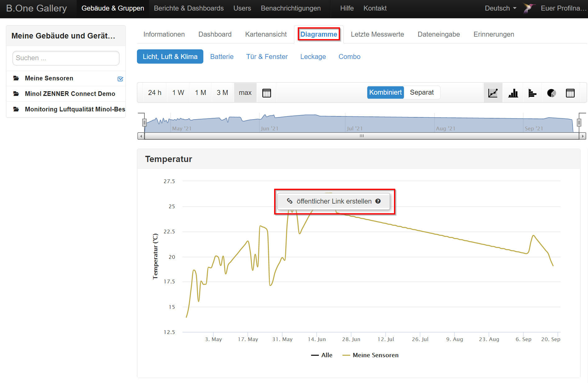Image resolution: width=588 pixels, height=383 pixels.
Task: Select the line chart view icon
Action: click(493, 93)
